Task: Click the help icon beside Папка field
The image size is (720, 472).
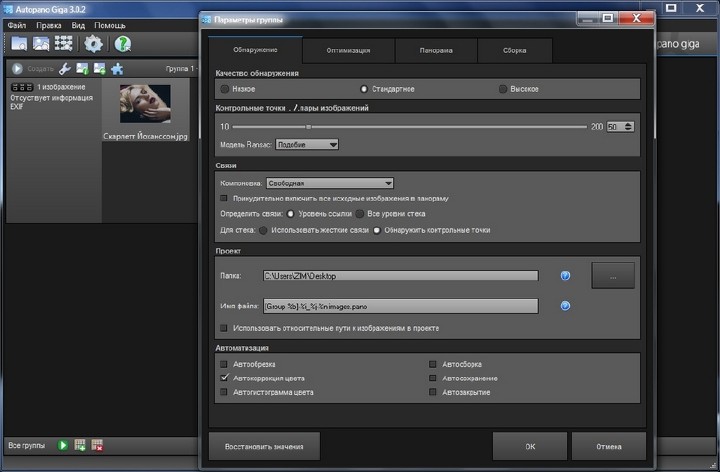Action: (565, 275)
